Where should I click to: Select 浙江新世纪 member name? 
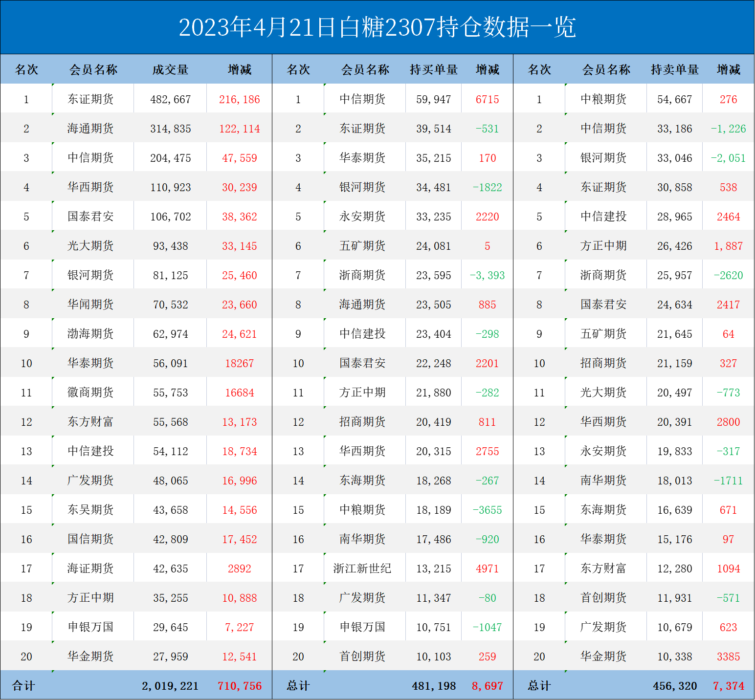pos(362,569)
